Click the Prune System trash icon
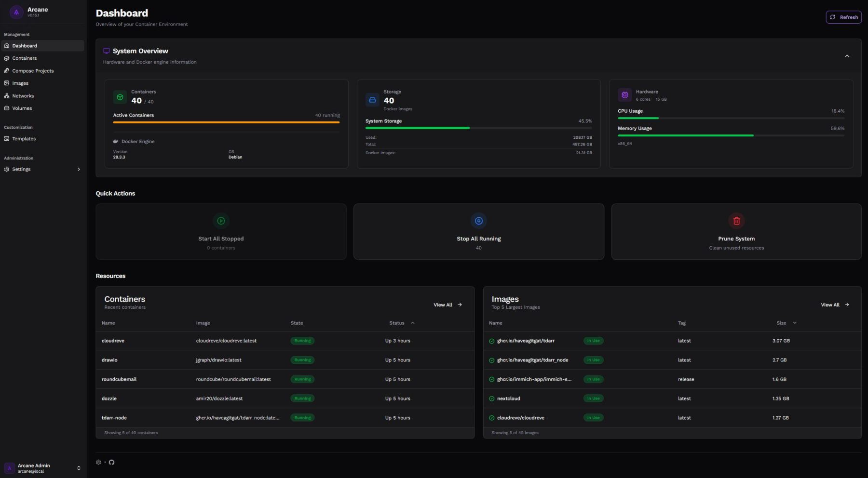 736,221
